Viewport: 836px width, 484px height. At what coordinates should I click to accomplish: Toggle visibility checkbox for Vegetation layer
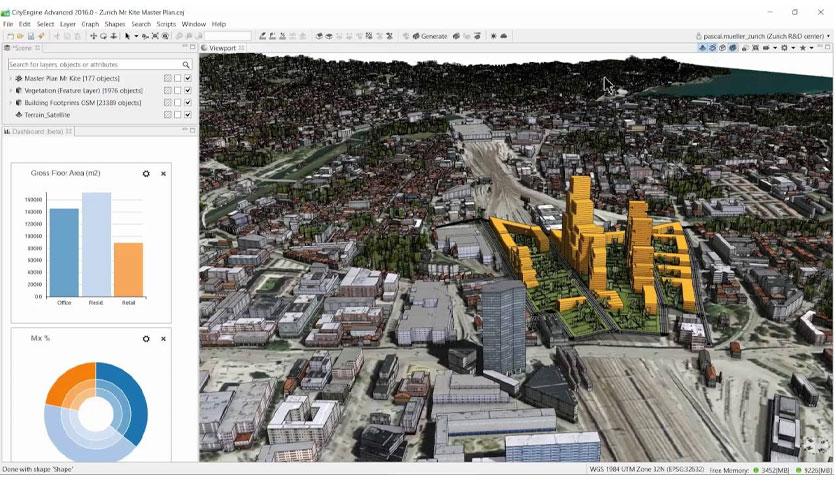coord(188,91)
